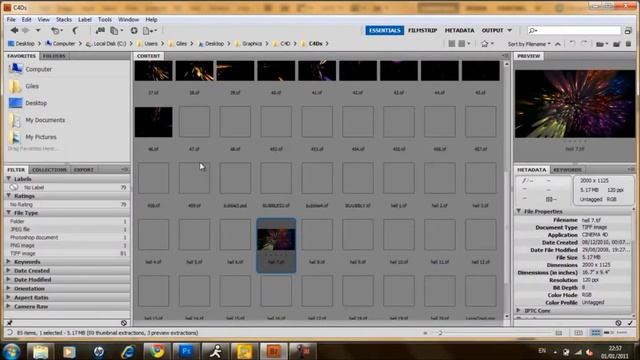The height and width of the screenshot is (360, 640).
Task: Open recent file folder dropdown icon
Action: 602,44
